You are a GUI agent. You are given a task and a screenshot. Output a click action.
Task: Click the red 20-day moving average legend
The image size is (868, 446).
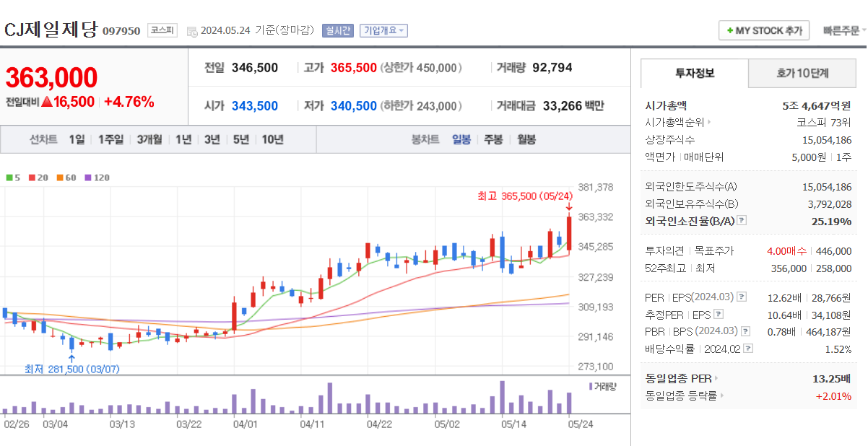38,177
